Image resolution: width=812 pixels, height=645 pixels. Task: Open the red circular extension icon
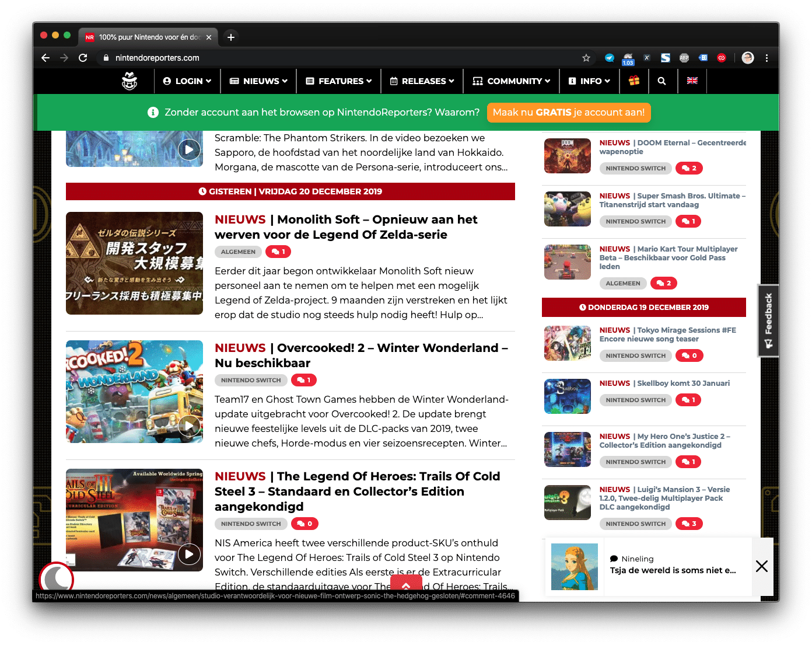pyautogui.click(x=722, y=58)
